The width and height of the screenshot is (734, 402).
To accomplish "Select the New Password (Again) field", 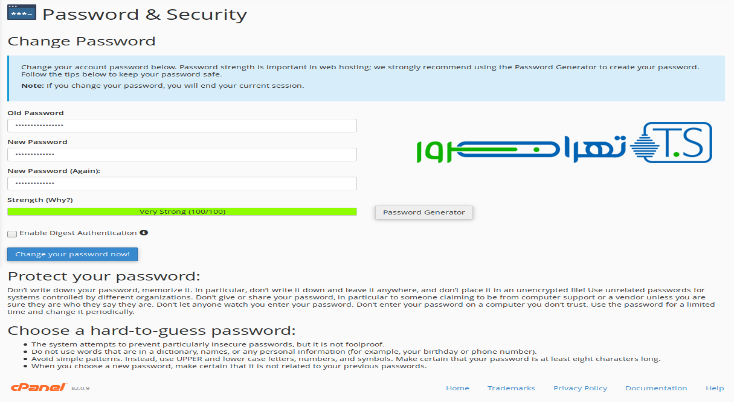I will point(182,184).
